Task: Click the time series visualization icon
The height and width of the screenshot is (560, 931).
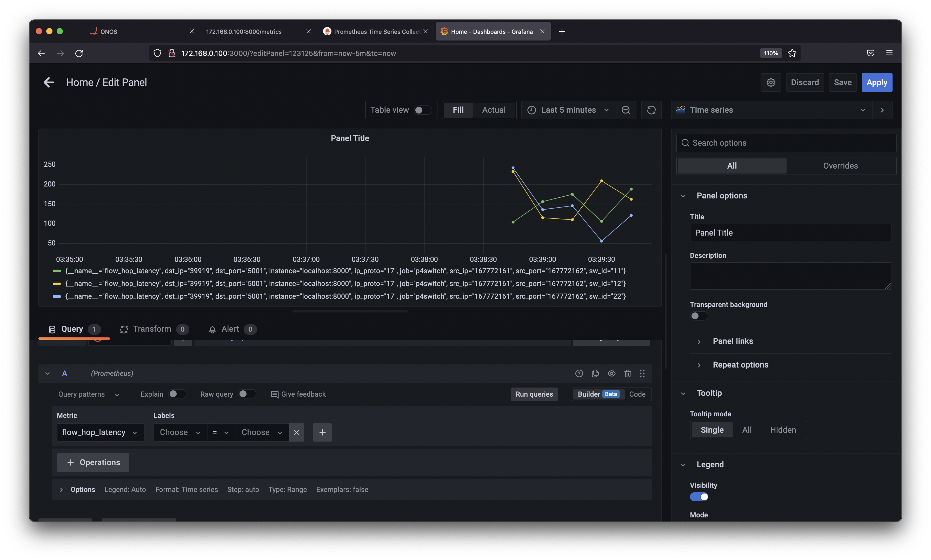Action: point(680,110)
